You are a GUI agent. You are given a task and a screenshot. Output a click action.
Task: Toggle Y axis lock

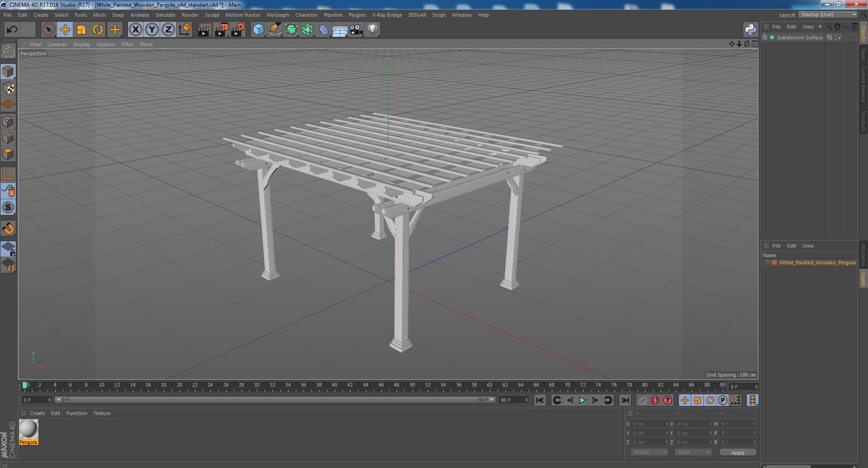(x=152, y=30)
